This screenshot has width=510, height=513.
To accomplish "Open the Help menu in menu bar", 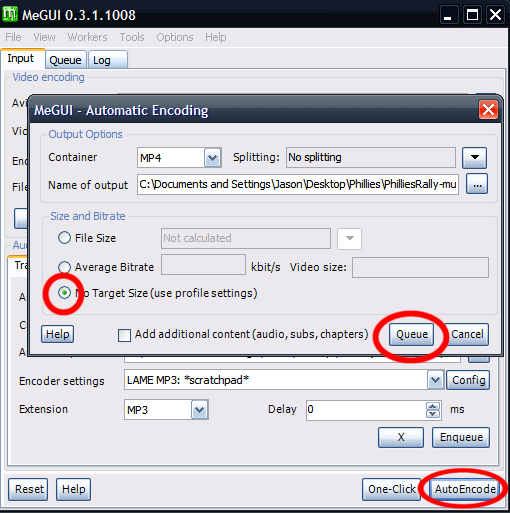I will click(216, 37).
